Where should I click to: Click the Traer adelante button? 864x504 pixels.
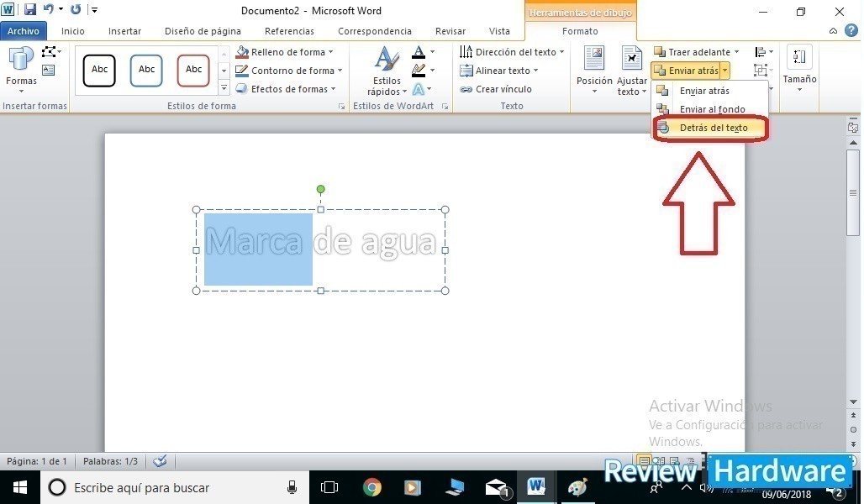tap(693, 52)
